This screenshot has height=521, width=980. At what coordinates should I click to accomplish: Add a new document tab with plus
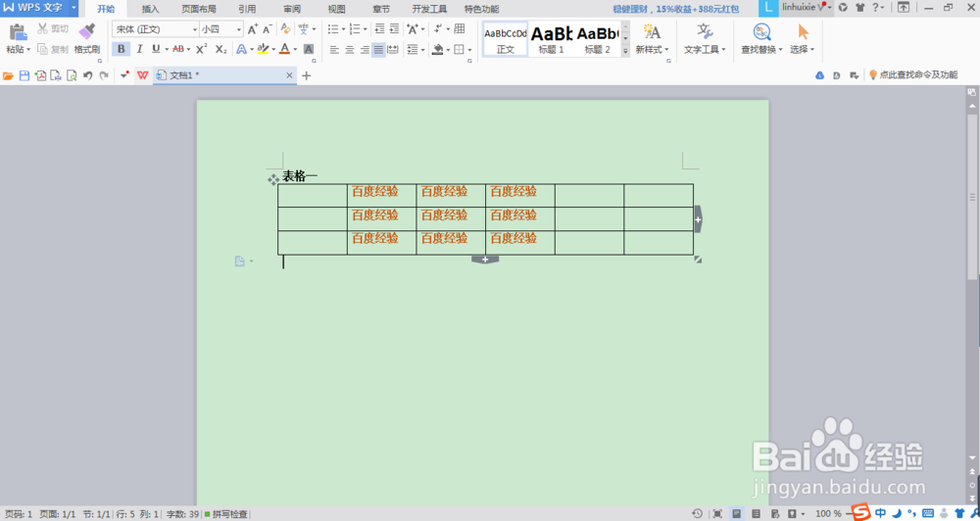point(306,75)
